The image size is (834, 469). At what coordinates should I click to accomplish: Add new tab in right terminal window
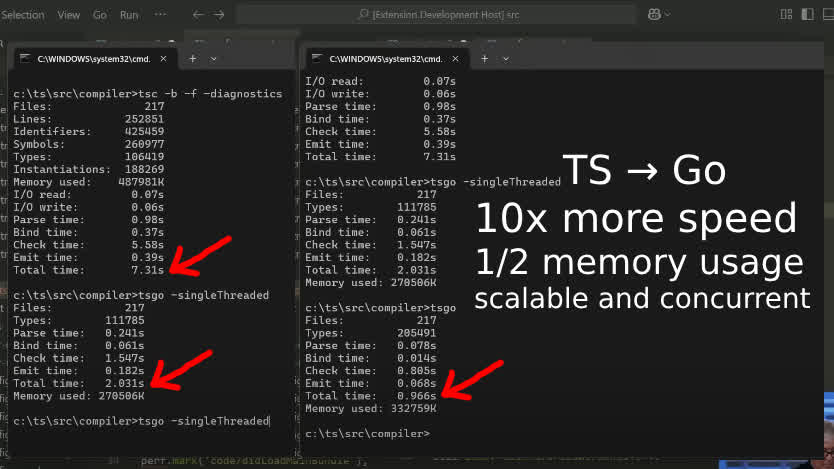[486, 59]
